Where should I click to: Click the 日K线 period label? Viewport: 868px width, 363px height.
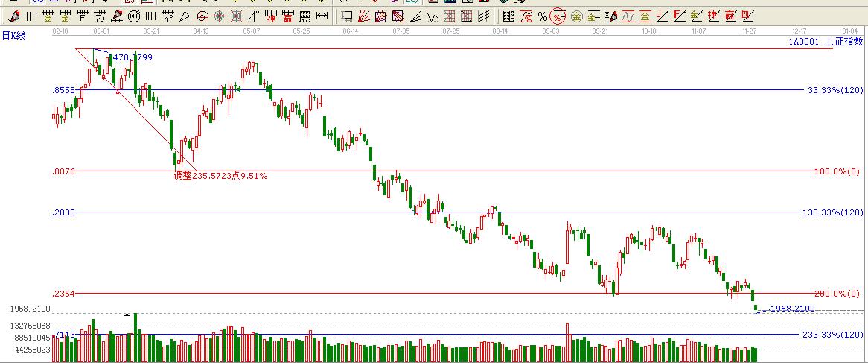click(x=15, y=36)
